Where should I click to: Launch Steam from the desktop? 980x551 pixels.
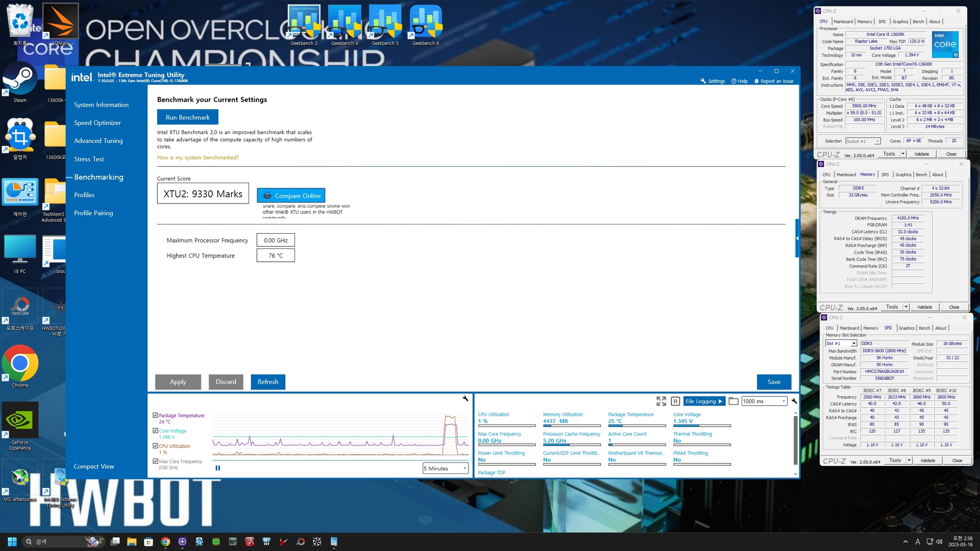(20, 83)
